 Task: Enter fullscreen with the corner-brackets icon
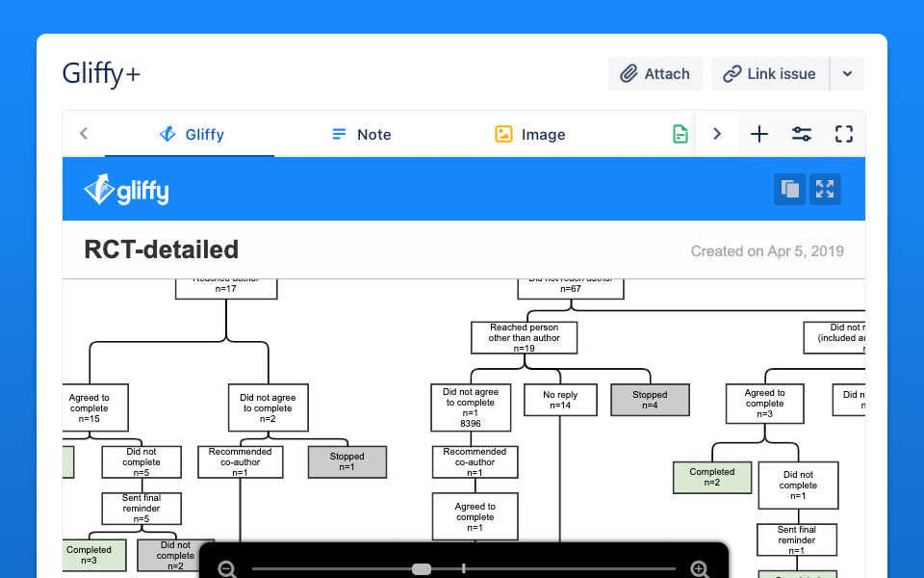click(x=844, y=134)
